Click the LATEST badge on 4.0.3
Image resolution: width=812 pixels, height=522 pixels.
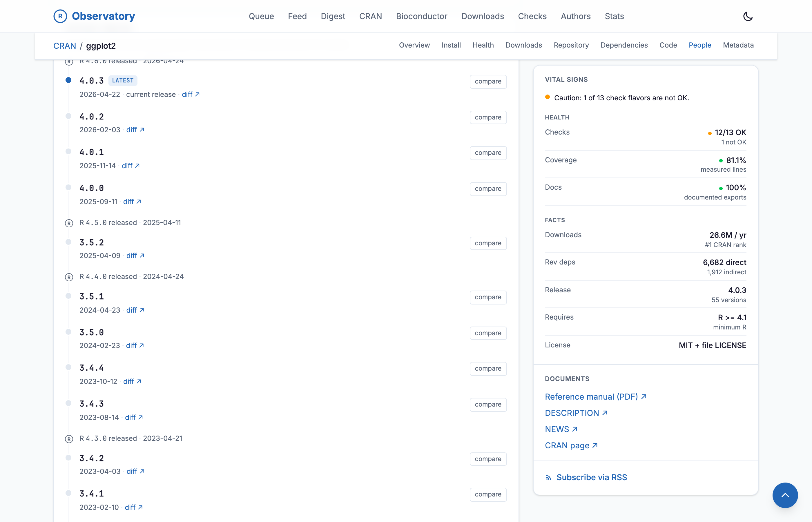[123, 80]
